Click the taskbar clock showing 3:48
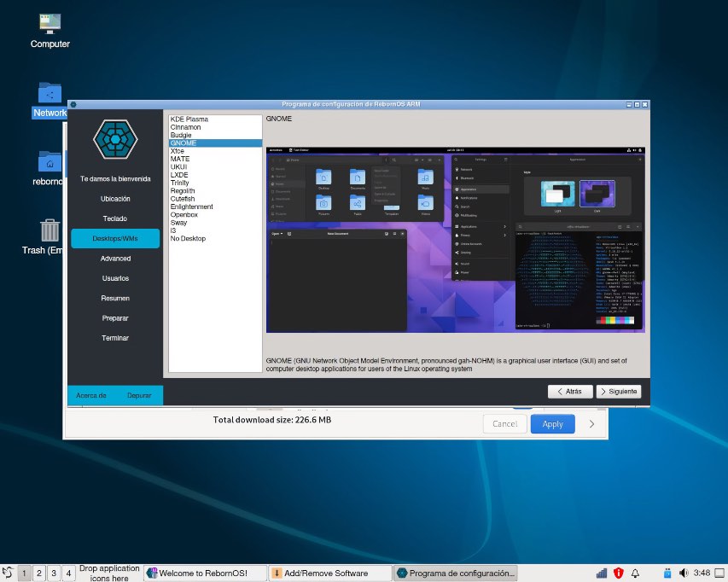Image resolution: width=728 pixels, height=582 pixels. point(702,573)
